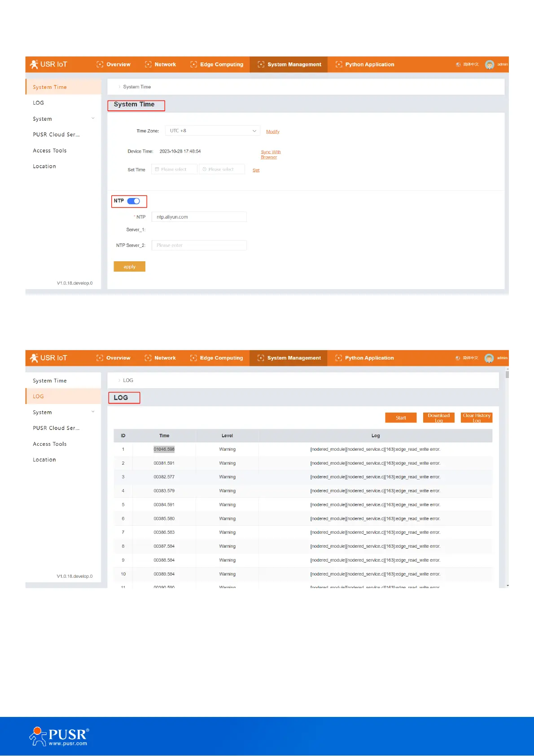The image size is (534, 756).
Task: Click the log message in row 10
Action: pos(375,574)
